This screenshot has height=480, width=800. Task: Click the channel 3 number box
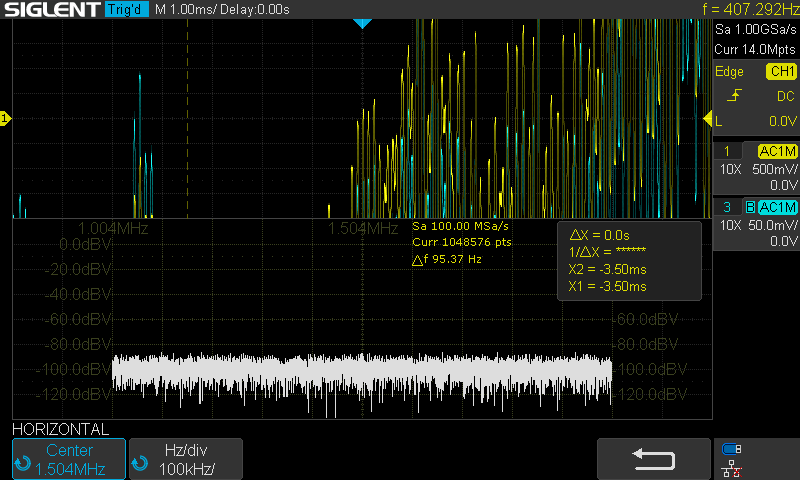727,207
